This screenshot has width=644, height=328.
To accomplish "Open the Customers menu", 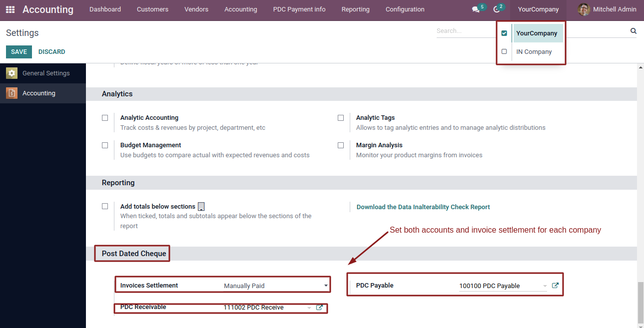I will (x=152, y=9).
